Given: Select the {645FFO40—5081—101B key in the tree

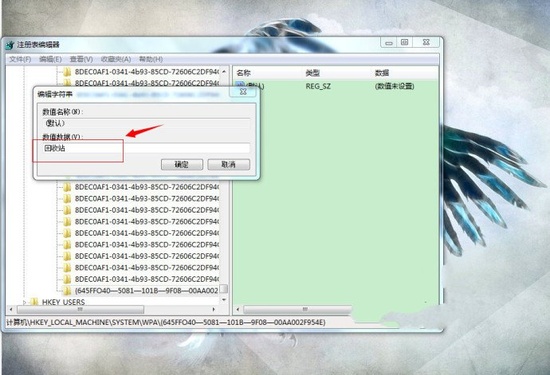Looking at the screenshot, I should pyautogui.click(x=147, y=290).
